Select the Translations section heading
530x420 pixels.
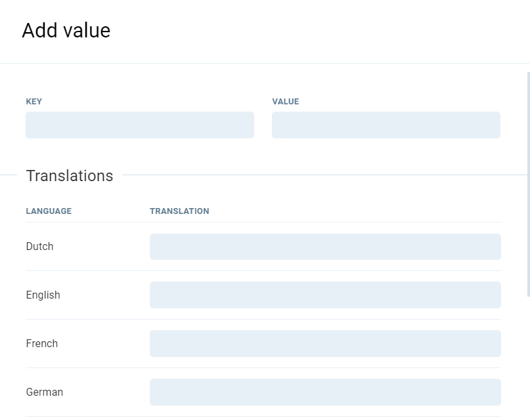(70, 176)
